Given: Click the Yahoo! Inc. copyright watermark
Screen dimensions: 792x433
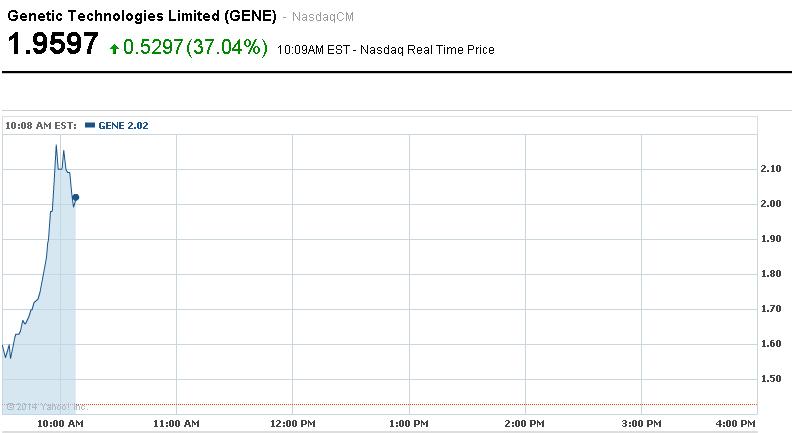Looking at the screenshot, I should click(x=46, y=406).
